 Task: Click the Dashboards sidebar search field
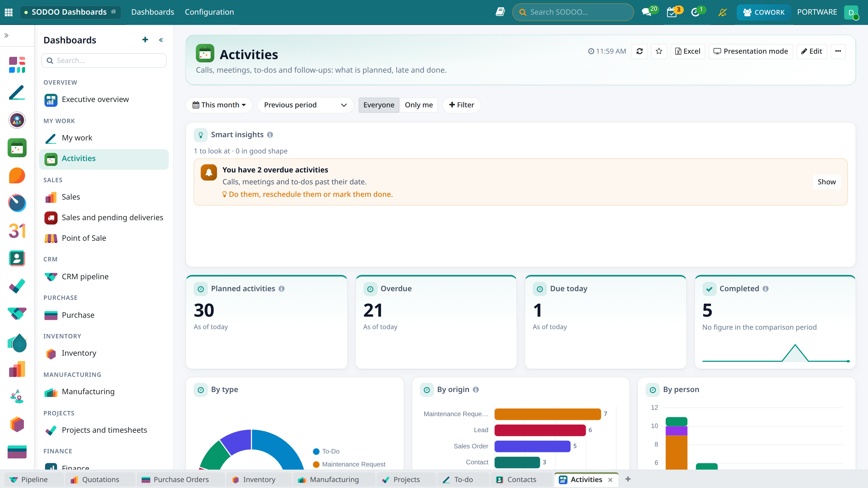(104, 61)
